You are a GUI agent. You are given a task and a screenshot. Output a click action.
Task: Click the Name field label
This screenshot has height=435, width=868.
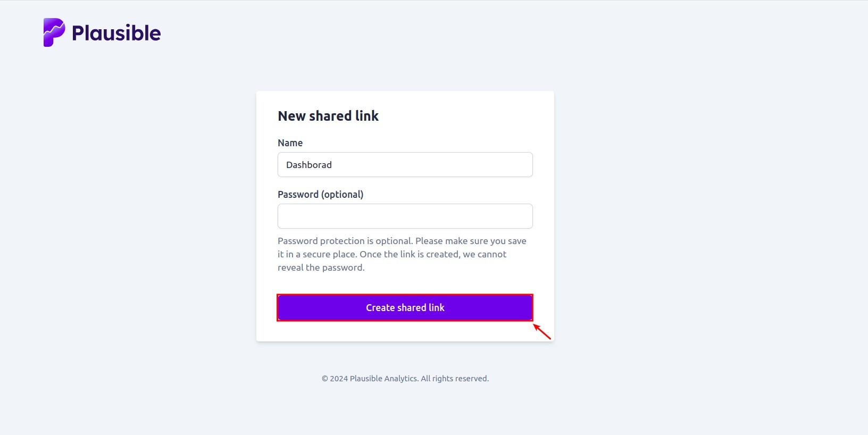[290, 143]
